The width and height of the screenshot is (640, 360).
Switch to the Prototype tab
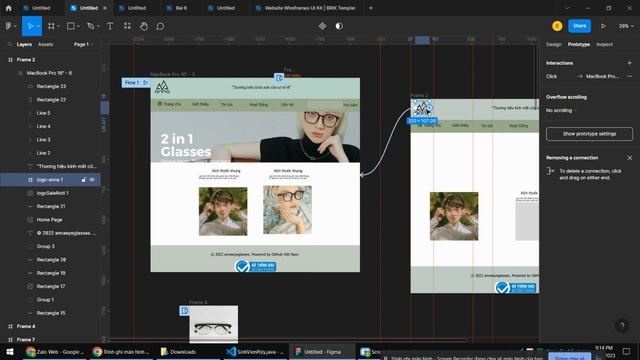point(578,44)
